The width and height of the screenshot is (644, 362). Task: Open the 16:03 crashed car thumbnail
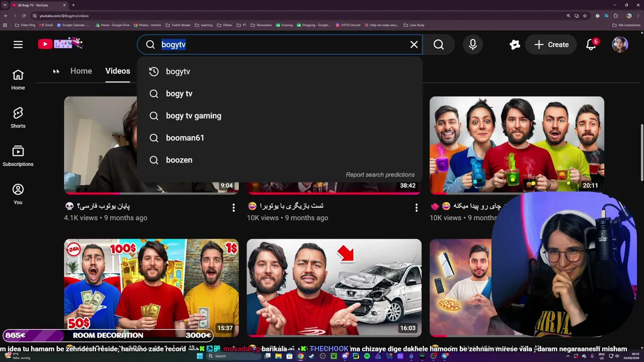coord(334,288)
